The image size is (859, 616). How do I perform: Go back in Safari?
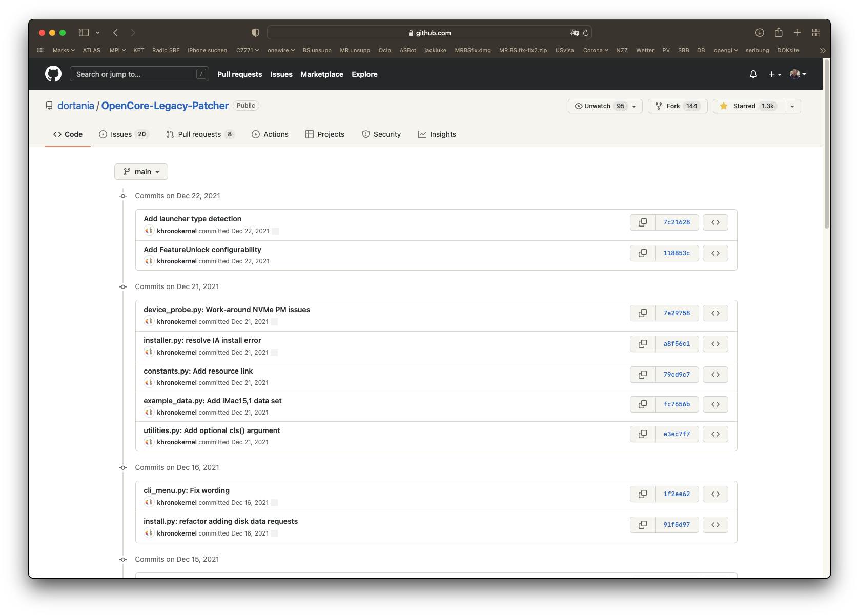pos(116,33)
